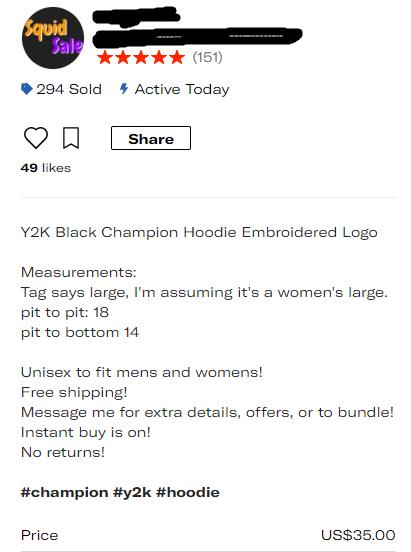
Task: View the (151) reviews count
Action: [x=207, y=57]
